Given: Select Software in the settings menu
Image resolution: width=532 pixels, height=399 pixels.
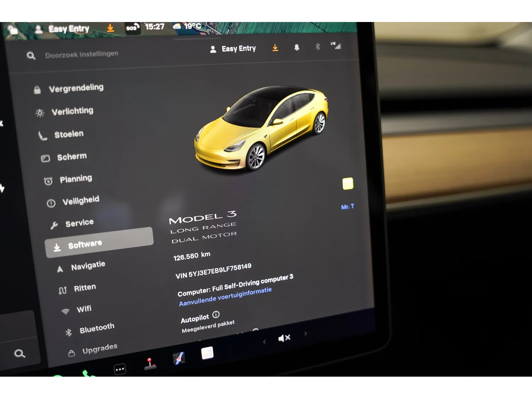Looking at the screenshot, I should click(x=99, y=243).
